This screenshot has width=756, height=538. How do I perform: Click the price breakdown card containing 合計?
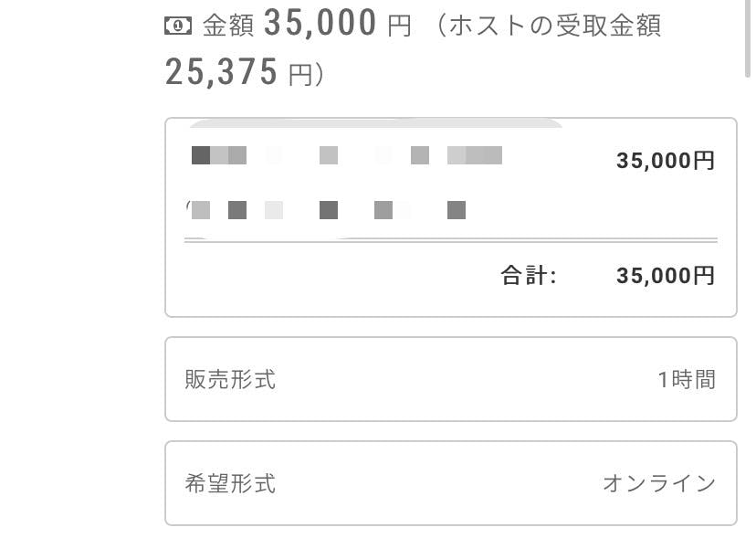click(451, 217)
